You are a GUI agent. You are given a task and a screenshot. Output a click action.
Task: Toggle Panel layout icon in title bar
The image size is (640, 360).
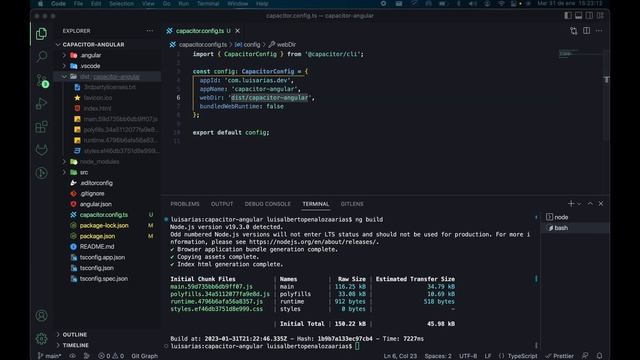tap(578, 16)
